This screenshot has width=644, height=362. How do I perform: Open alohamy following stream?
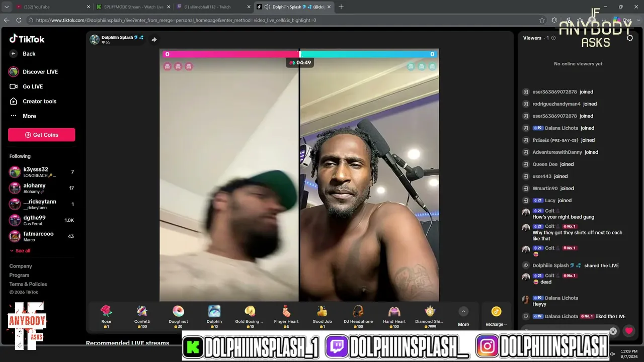[42, 188]
